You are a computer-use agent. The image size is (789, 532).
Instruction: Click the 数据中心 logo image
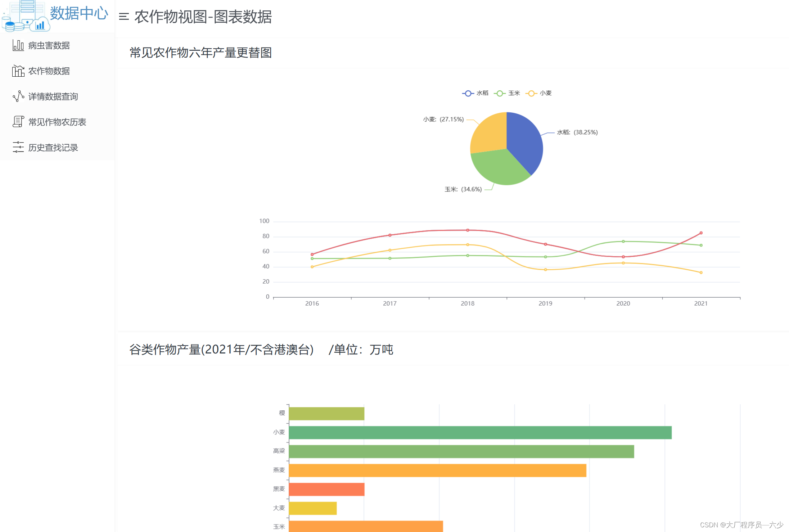25,16
